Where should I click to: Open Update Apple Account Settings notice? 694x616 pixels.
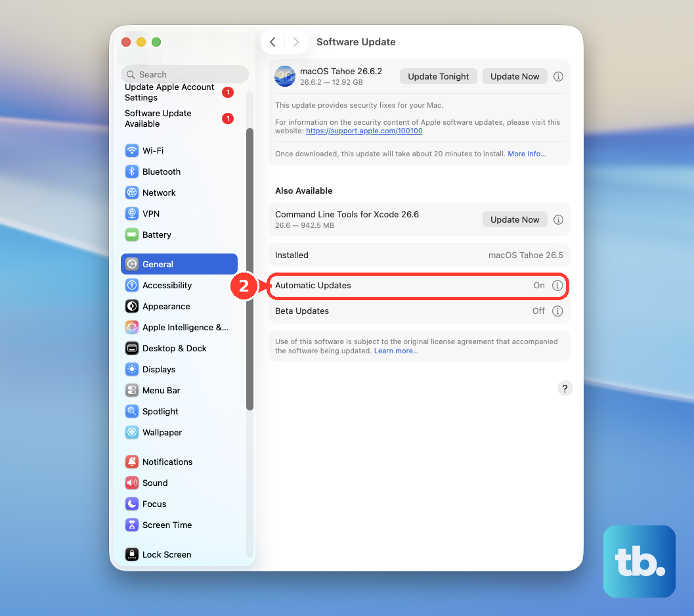[x=179, y=92]
